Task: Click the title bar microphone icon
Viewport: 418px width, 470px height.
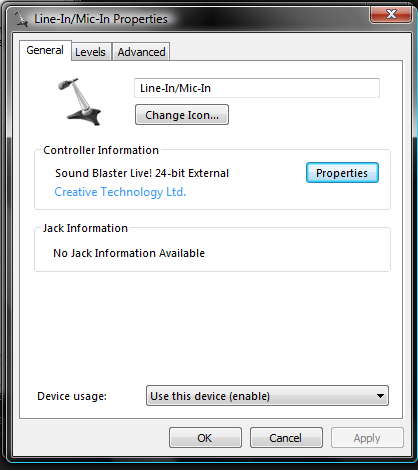Action: [x=21, y=19]
